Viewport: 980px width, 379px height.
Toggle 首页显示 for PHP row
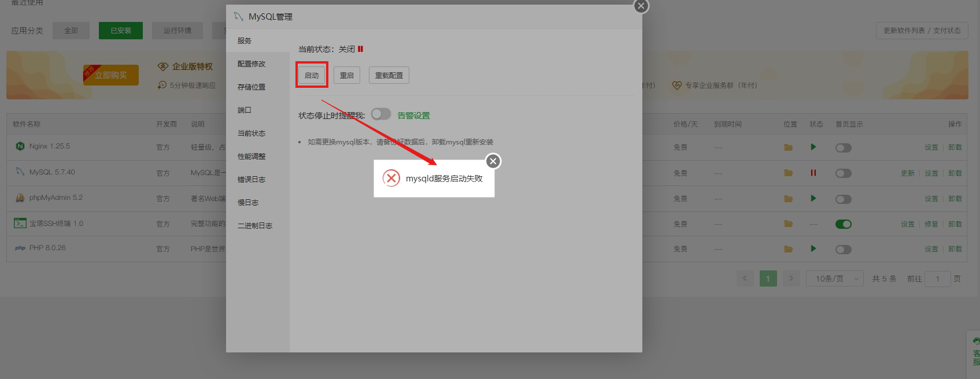(x=844, y=250)
